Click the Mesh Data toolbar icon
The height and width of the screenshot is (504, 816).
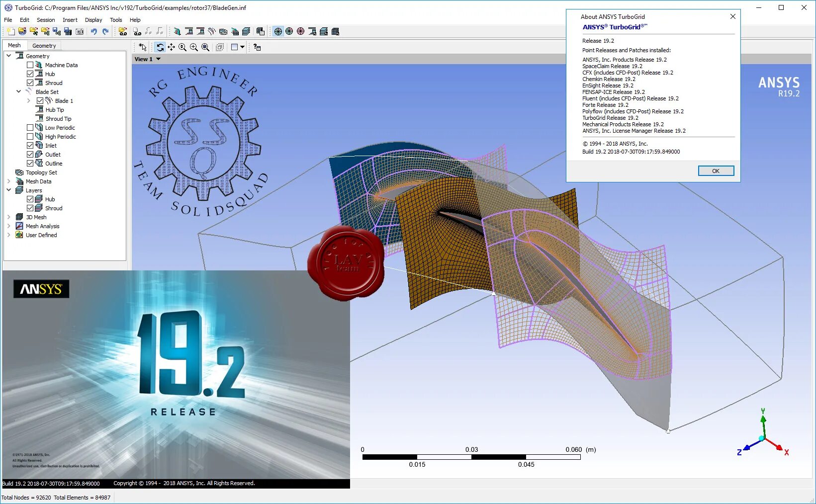point(235,31)
